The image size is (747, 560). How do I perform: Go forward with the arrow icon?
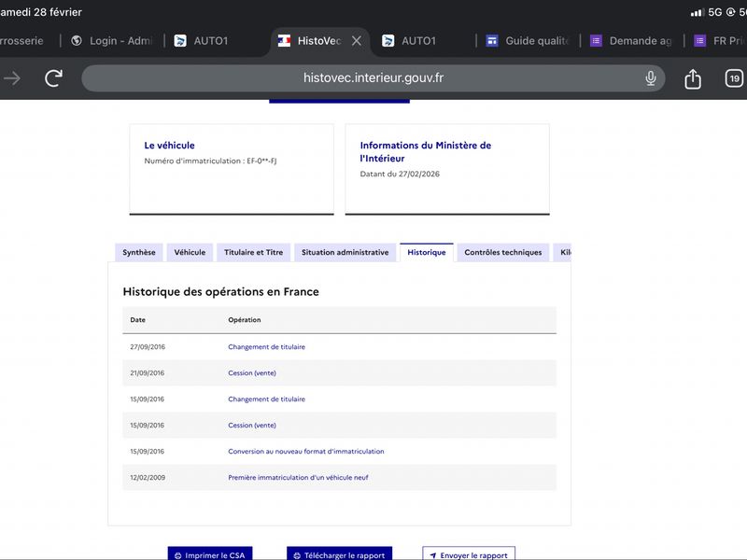[12, 78]
